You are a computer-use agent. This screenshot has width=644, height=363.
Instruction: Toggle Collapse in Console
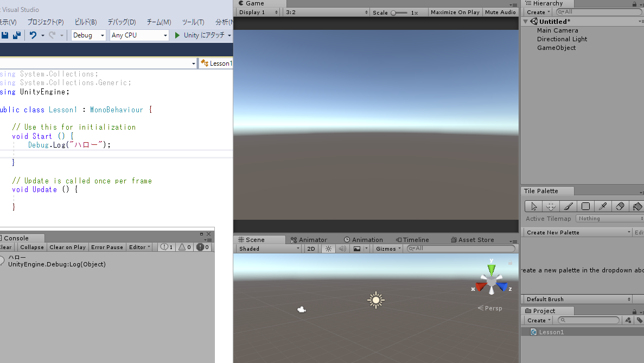pos(32,247)
